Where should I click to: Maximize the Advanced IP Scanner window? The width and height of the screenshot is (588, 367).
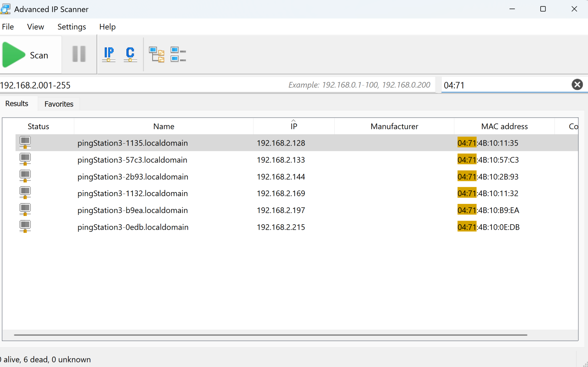pyautogui.click(x=543, y=9)
